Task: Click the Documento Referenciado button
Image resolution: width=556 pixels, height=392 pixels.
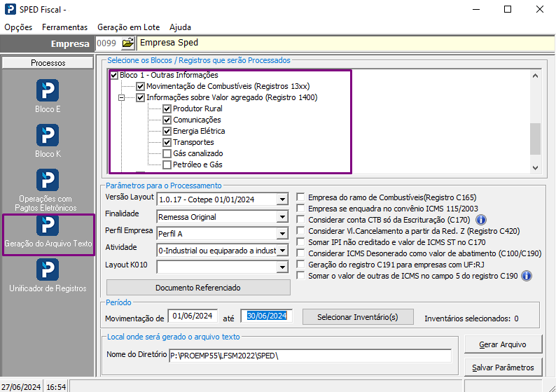Action: (198, 288)
